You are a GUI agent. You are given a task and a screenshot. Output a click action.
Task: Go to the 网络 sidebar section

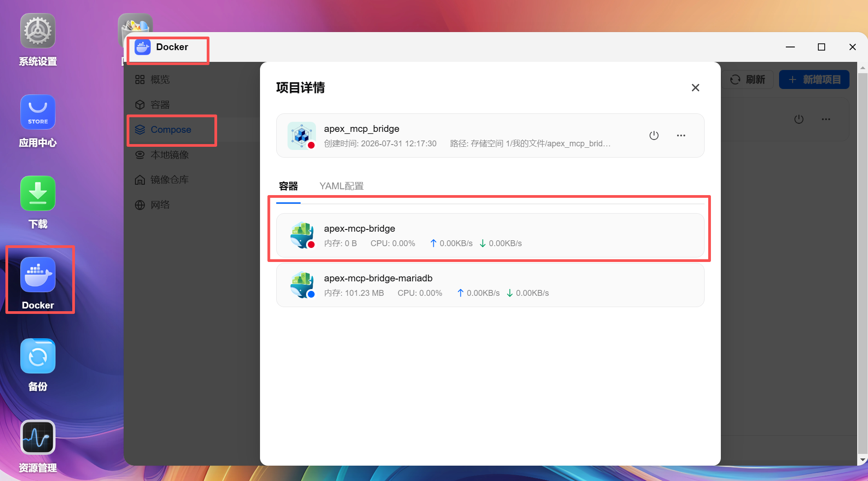[160, 205]
